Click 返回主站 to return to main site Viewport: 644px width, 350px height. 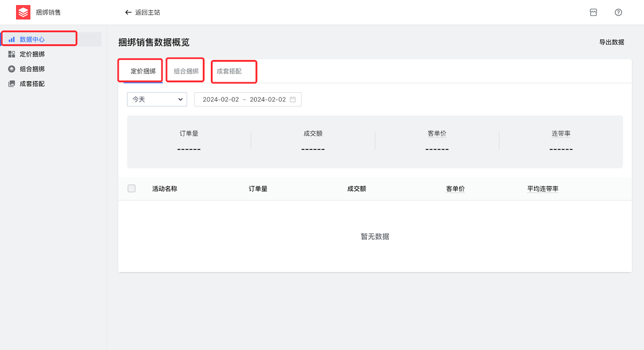(145, 12)
